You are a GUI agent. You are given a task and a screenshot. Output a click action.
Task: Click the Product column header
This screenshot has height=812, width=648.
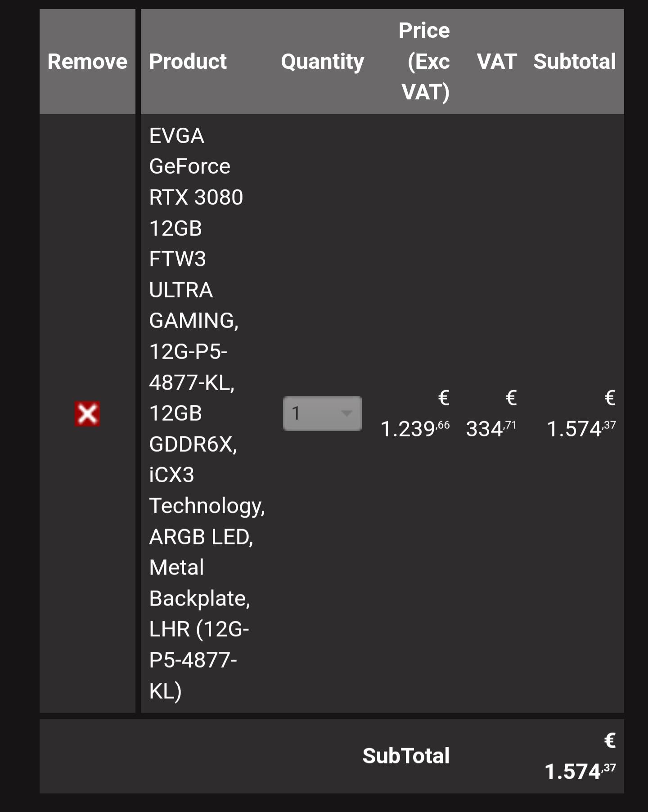tap(188, 62)
